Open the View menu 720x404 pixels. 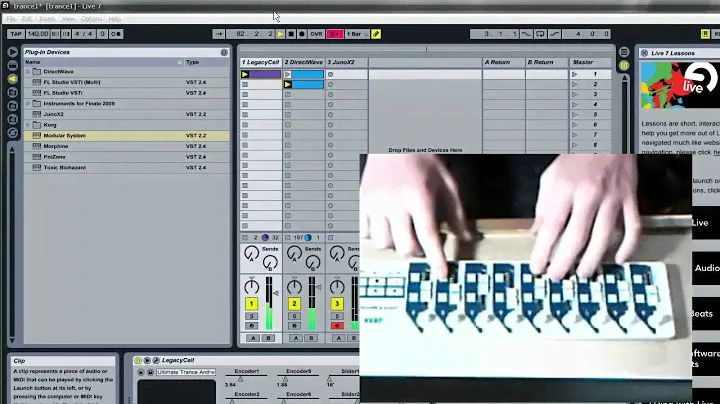click(x=69, y=18)
